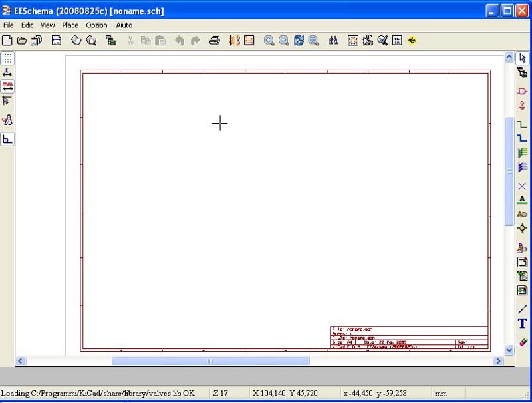The width and height of the screenshot is (532, 403).
Task: Launch Pcbnew board editor icon
Action: (x=249, y=41)
